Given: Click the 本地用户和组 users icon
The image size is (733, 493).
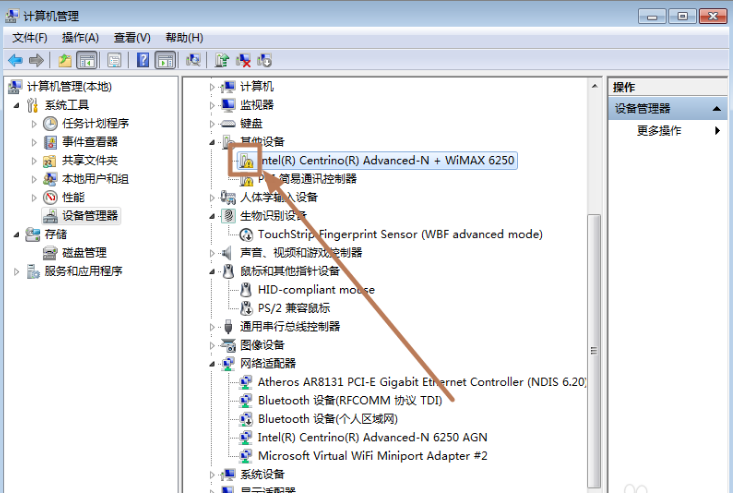Looking at the screenshot, I should click(50, 179).
